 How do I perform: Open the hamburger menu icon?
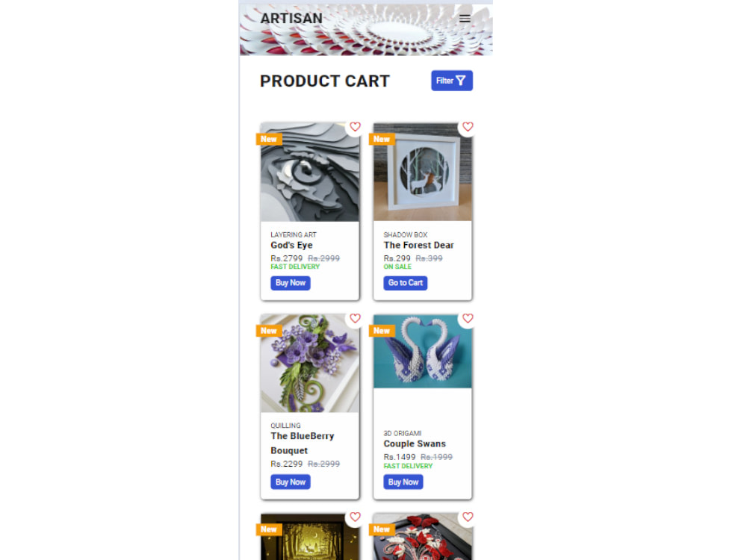click(x=465, y=19)
